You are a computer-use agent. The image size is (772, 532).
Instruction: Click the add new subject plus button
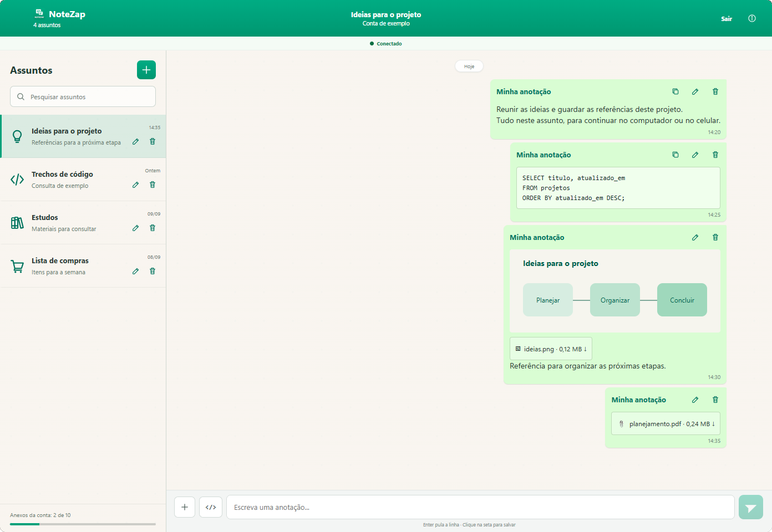coord(146,70)
